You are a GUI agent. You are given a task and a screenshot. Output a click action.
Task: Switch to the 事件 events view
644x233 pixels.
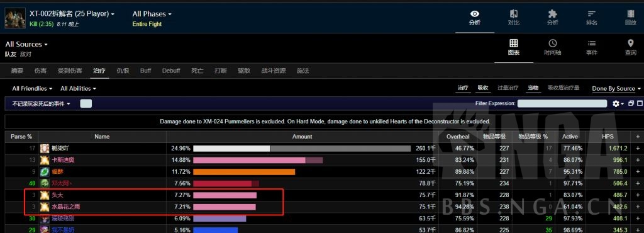point(591,48)
